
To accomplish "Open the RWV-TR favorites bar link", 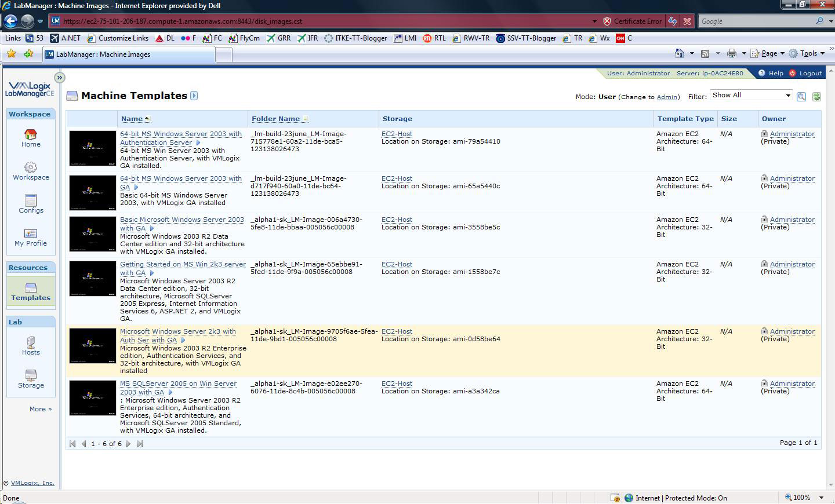I will point(471,38).
